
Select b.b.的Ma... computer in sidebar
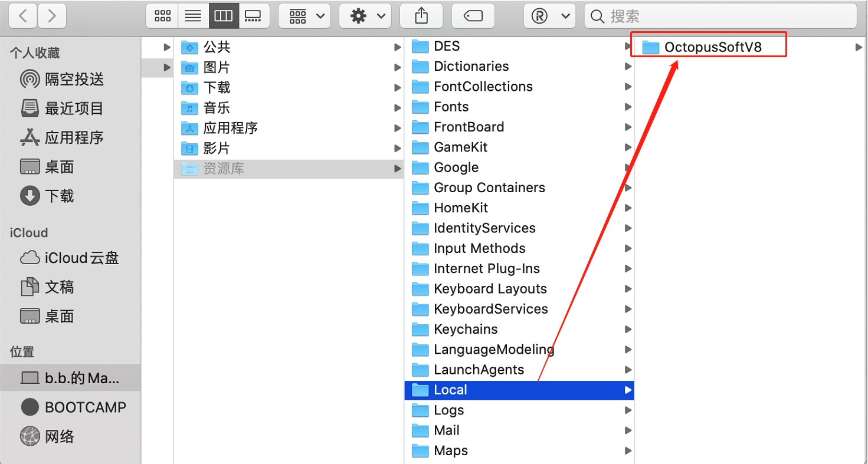(70, 378)
